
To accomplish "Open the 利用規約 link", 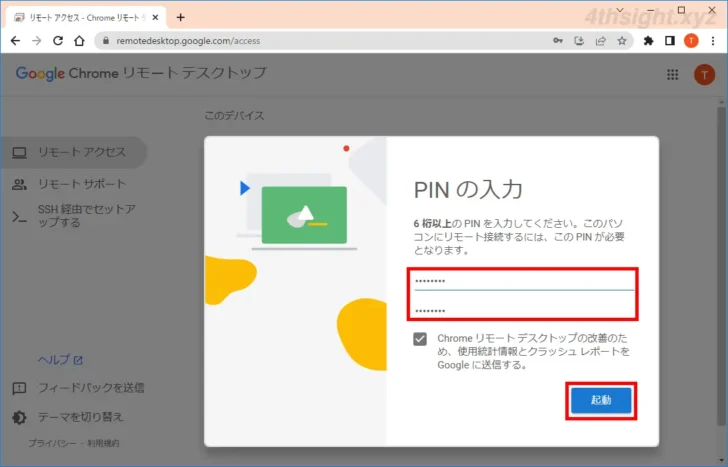I will tap(103, 443).
